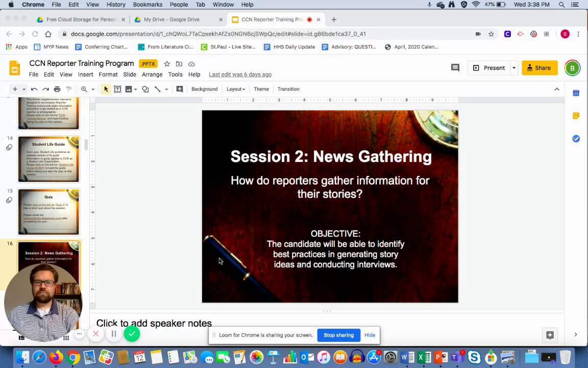This screenshot has width=588, height=368.
Task: Click the yellow Share button
Action: (539, 67)
